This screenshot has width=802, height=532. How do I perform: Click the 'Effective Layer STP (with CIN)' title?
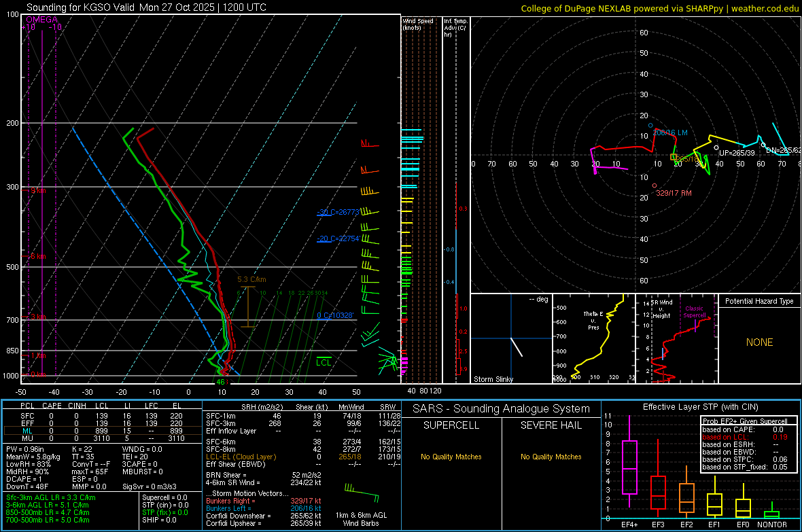coord(701,407)
